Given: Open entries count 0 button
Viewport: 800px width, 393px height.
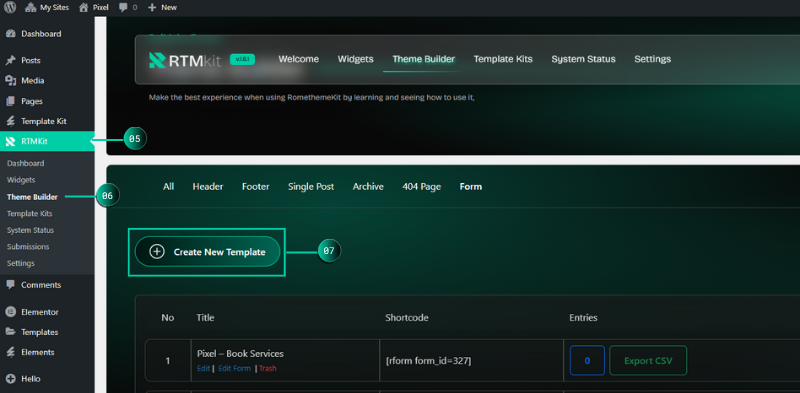Looking at the screenshot, I should (x=587, y=361).
